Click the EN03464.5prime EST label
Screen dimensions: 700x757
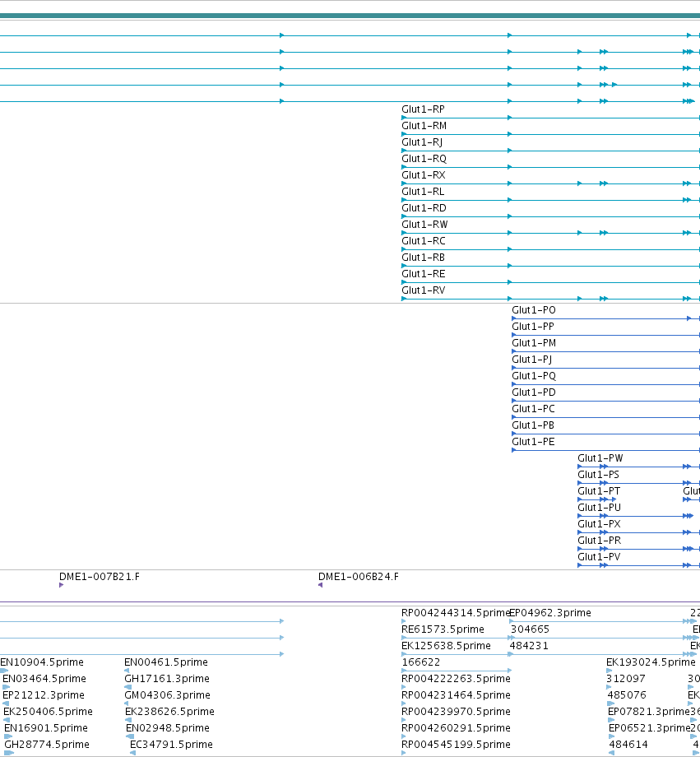pyautogui.click(x=44, y=678)
